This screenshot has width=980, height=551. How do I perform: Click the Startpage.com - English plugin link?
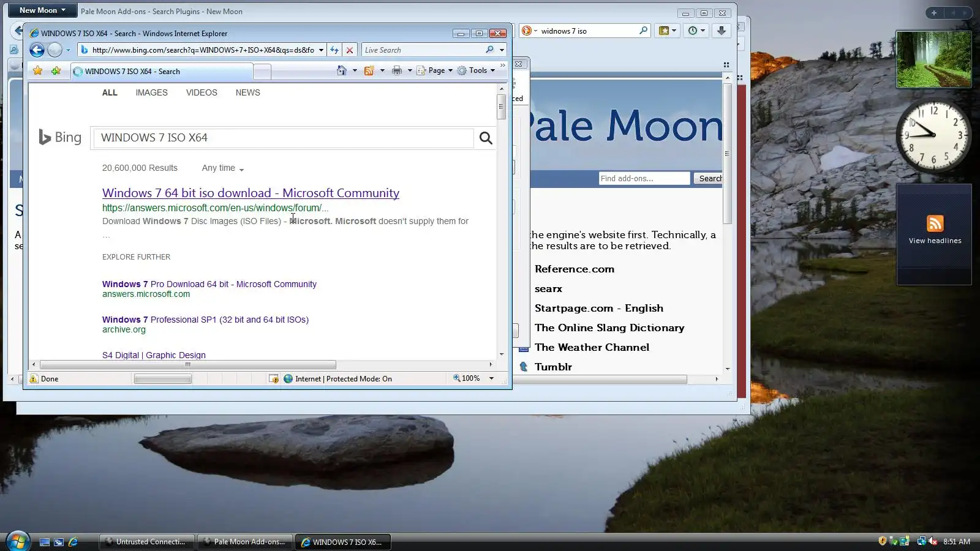(x=599, y=308)
